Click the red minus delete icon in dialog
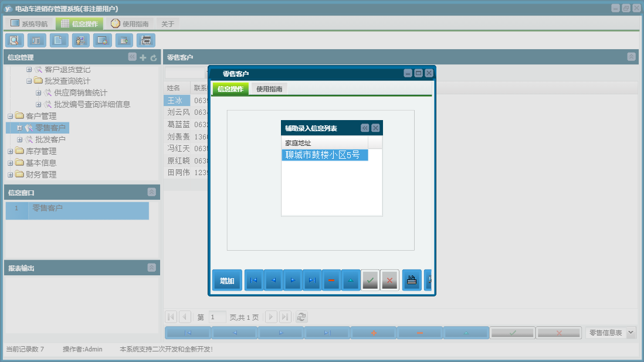644x362 pixels. 331,281
